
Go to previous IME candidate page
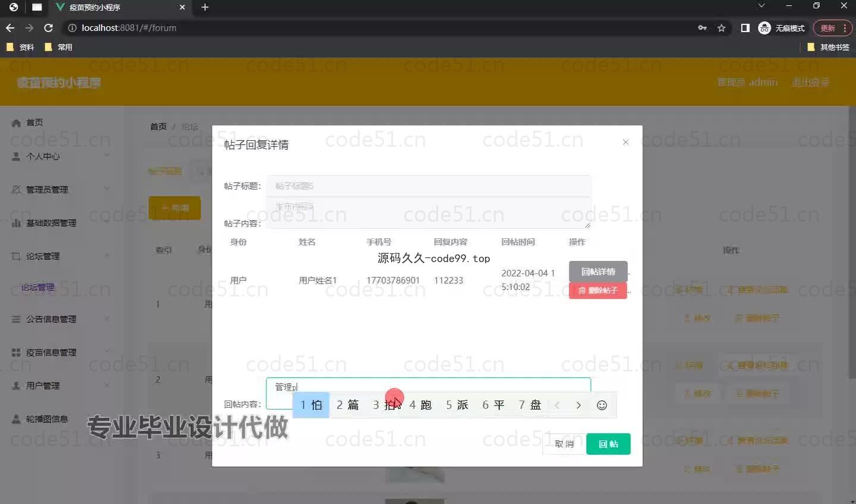pyautogui.click(x=557, y=405)
